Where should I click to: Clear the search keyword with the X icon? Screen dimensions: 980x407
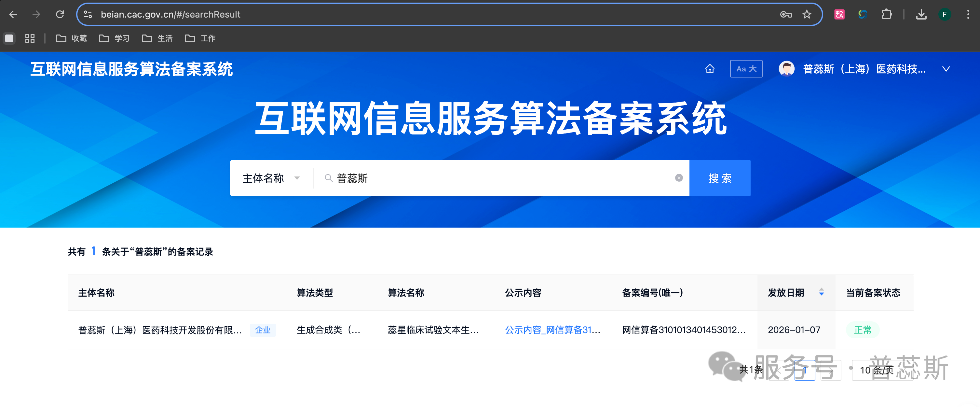679,178
